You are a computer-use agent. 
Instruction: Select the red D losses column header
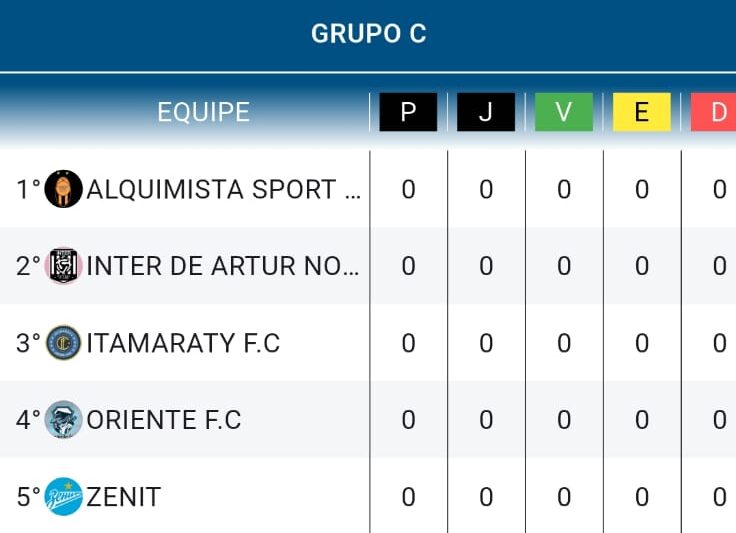(713, 112)
